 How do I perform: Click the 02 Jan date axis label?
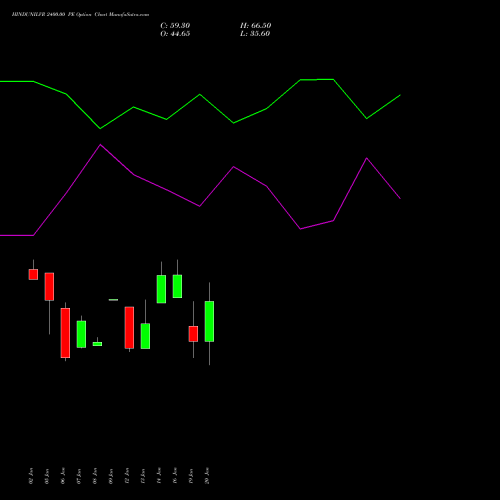click(31, 476)
